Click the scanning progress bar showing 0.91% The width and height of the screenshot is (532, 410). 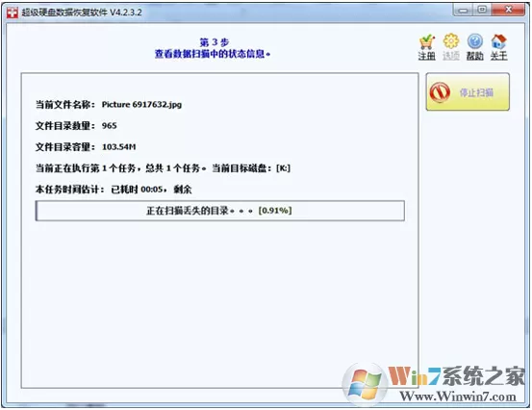(220, 211)
